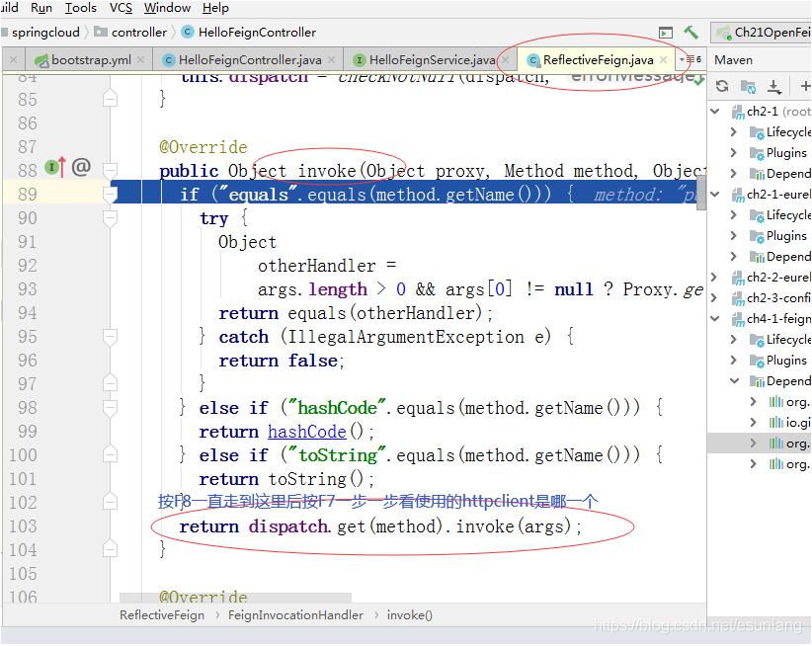
Task: Switch to the HelloFeignService.java tab
Action: pos(432,60)
